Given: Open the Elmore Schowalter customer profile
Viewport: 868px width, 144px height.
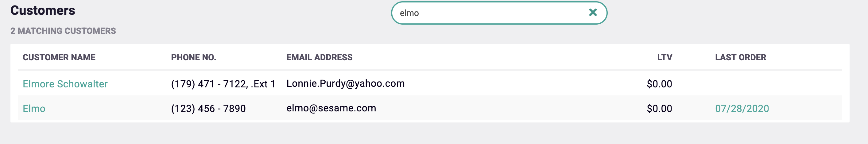Looking at the screenshot, I should [x=65, y=84].
